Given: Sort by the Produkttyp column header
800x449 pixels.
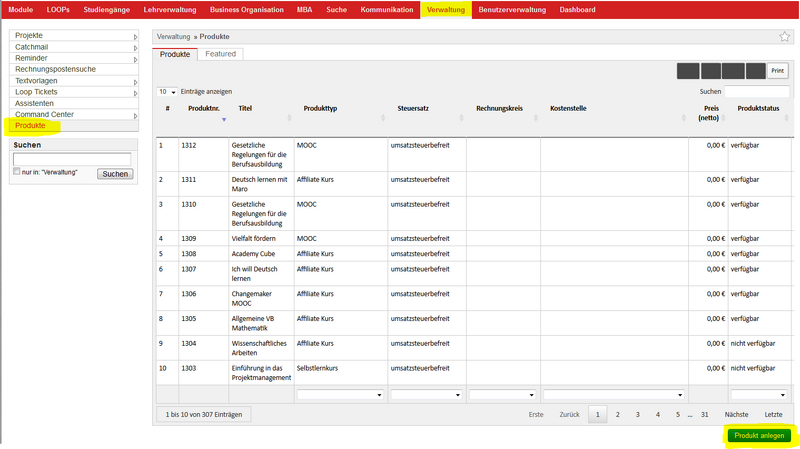Looking at the screenshot, I should tap(320, 108).
